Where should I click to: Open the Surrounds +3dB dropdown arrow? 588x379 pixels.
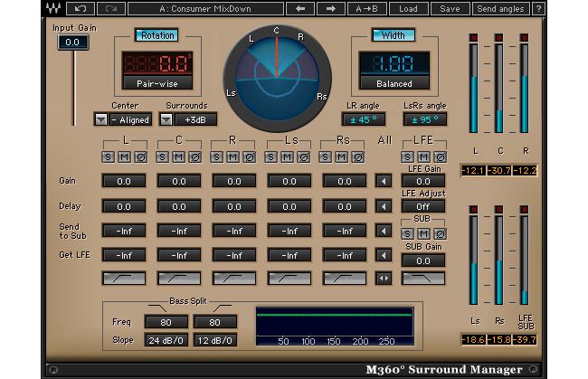tap(166, 119)
